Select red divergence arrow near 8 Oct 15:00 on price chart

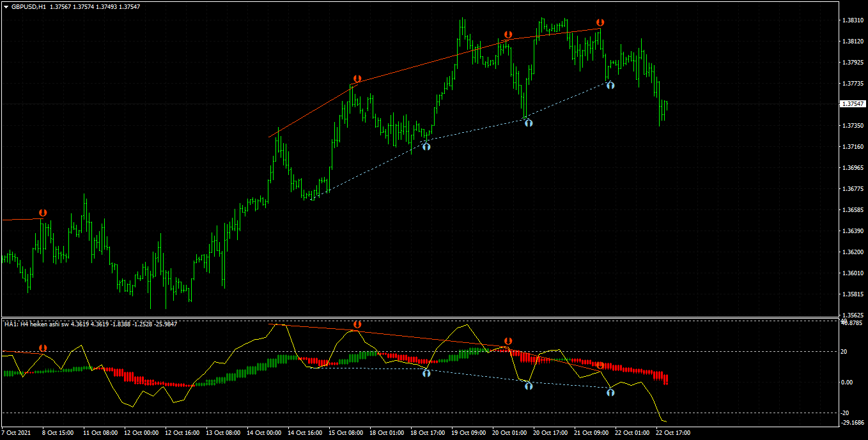tap(43, 213)
